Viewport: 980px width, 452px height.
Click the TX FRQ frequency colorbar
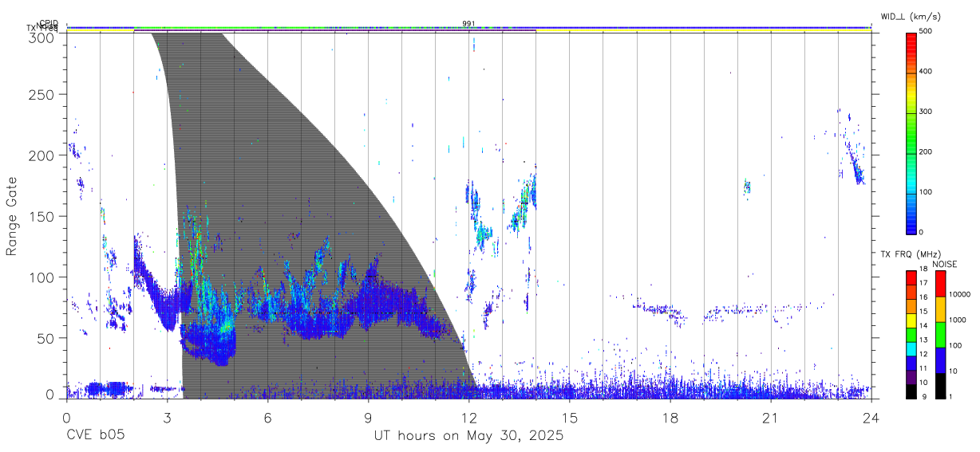(x=911, y=334)
